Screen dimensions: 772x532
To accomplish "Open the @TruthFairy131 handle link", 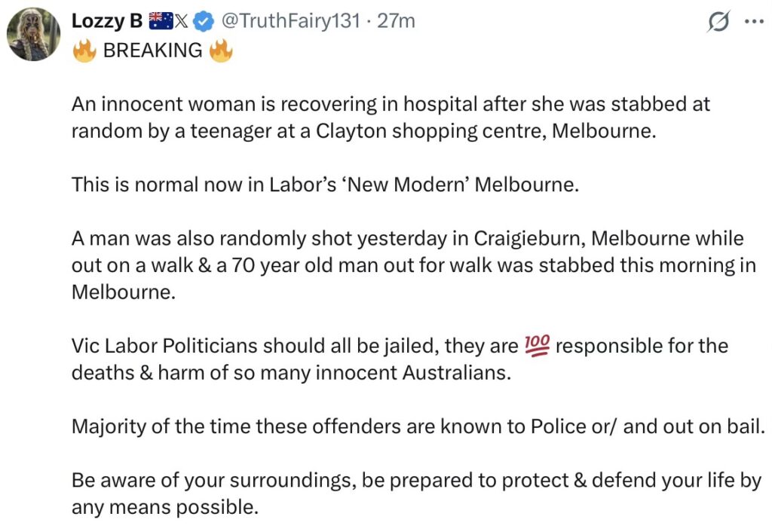I will pyautogui.click(x=289, y=22).
